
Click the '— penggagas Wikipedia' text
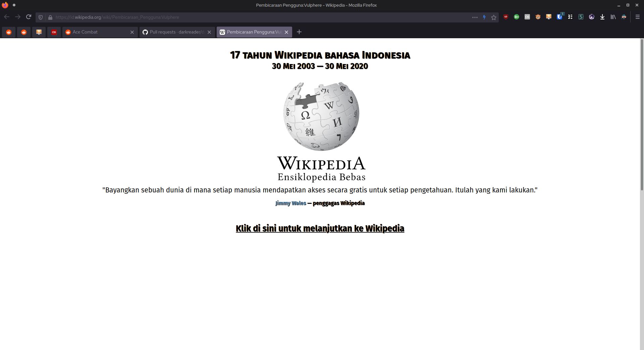click(336, 203)
